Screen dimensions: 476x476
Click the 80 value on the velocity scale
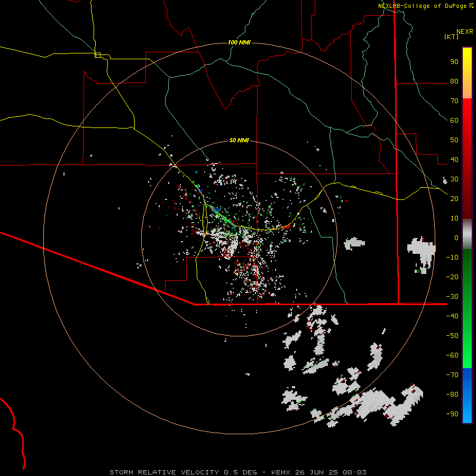point(454,81)
